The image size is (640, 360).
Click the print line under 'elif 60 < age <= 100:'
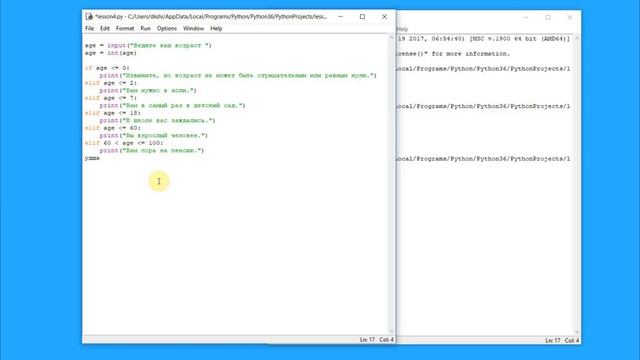[x=152, y=151]
